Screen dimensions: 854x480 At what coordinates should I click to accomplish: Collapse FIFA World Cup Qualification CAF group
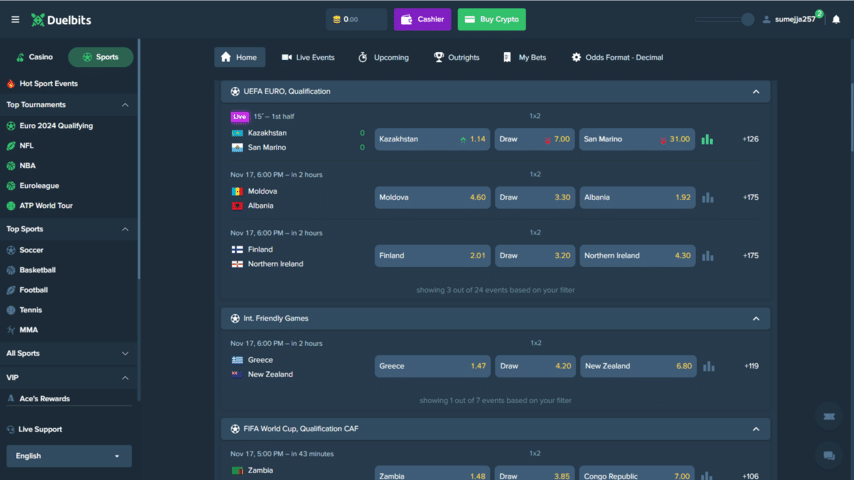(756, 429)
